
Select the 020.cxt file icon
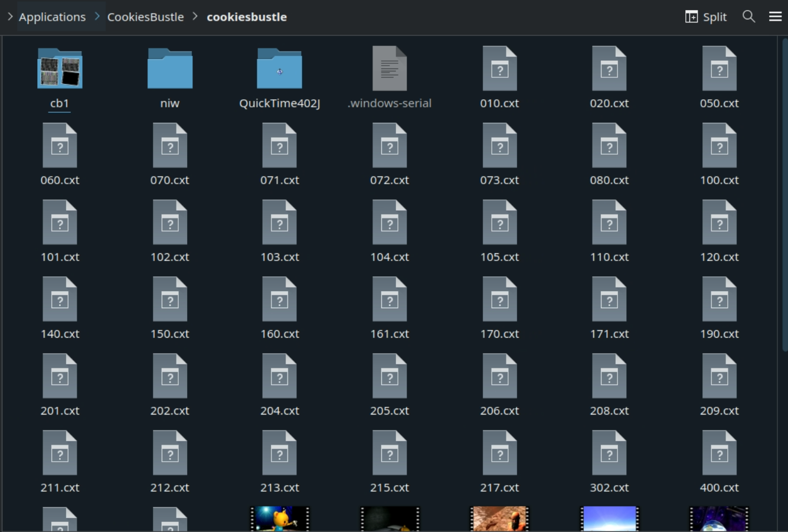coord(610,68)
